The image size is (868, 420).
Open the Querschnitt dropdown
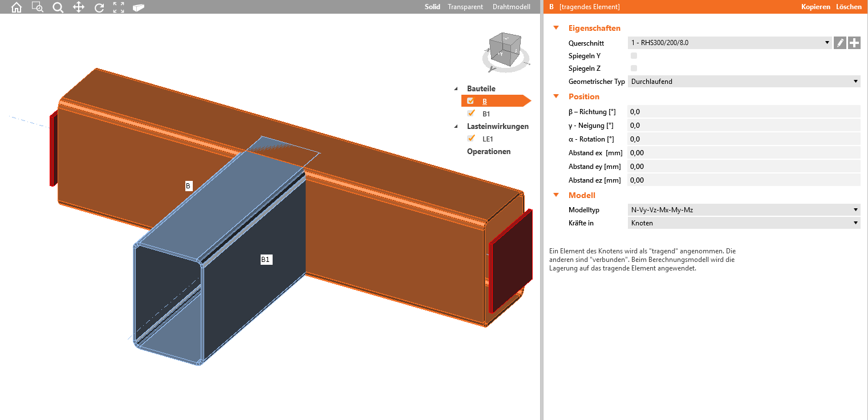point(729,43)
